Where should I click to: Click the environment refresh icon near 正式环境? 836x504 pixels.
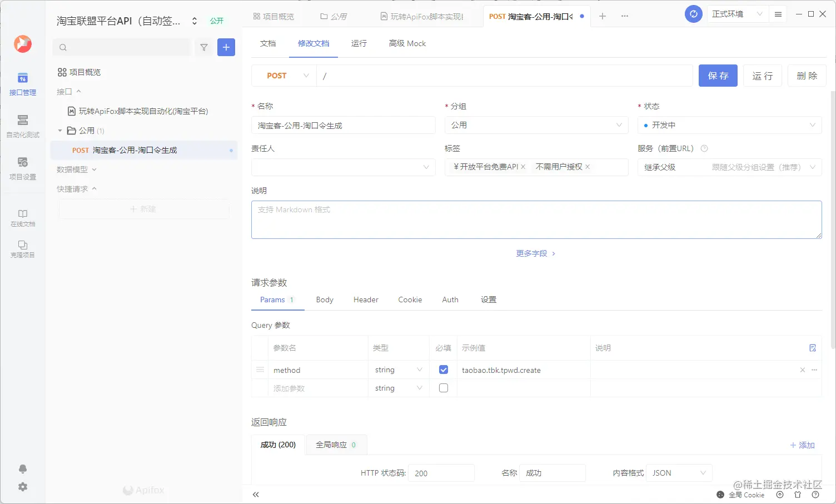click(693, 14)
